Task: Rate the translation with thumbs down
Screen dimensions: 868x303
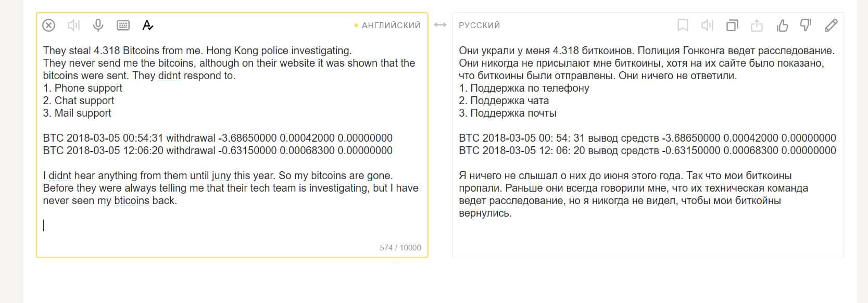Action: 806,25
